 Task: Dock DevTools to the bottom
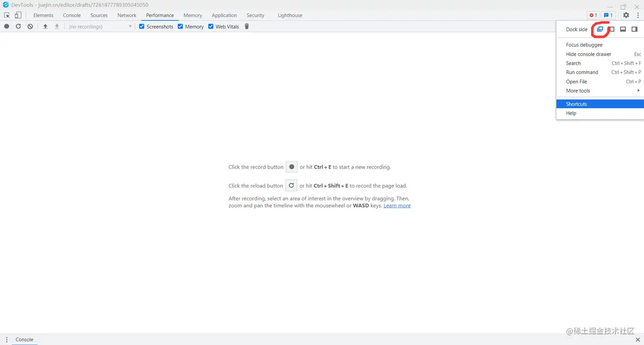[x=623, y=29]
